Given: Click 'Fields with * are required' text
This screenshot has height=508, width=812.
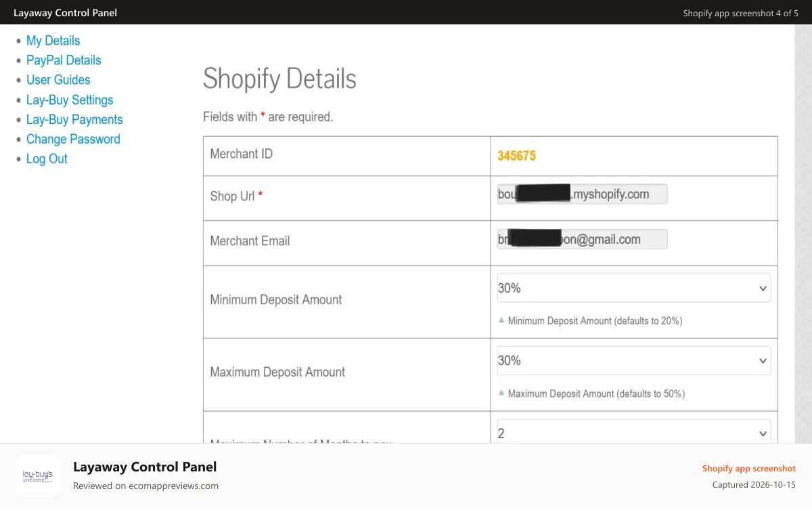Looking at the screenshot, I should 268,117.
